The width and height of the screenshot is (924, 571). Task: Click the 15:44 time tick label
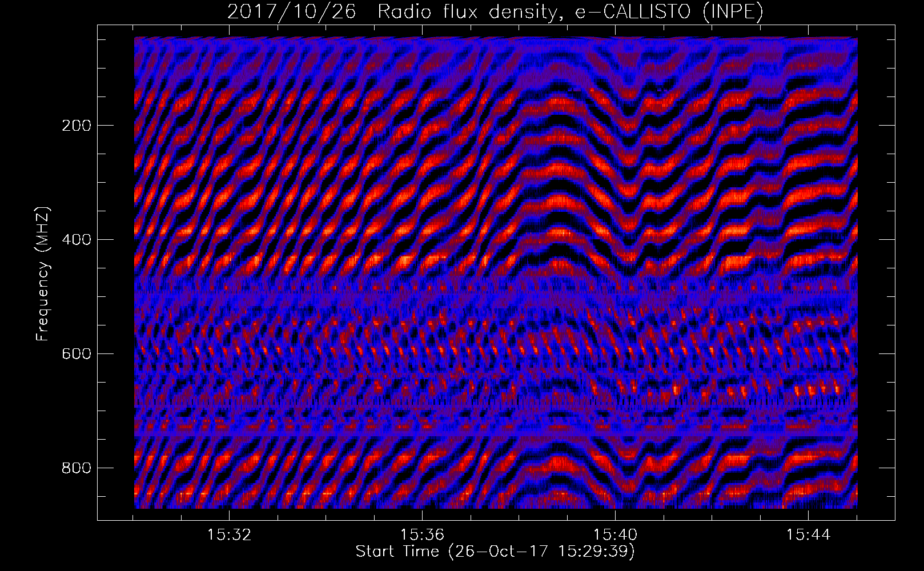coord(808,535)
